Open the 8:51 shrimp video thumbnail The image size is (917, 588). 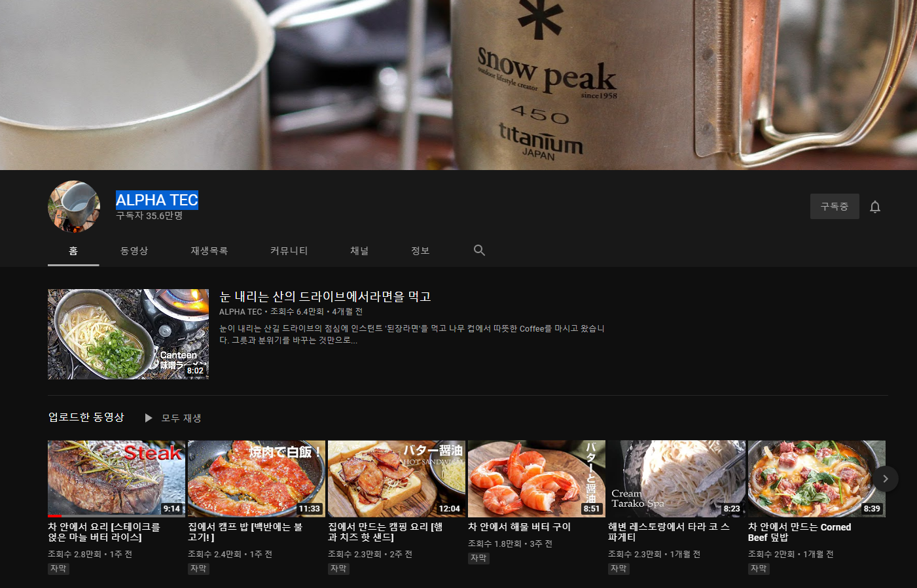(537, 479)
